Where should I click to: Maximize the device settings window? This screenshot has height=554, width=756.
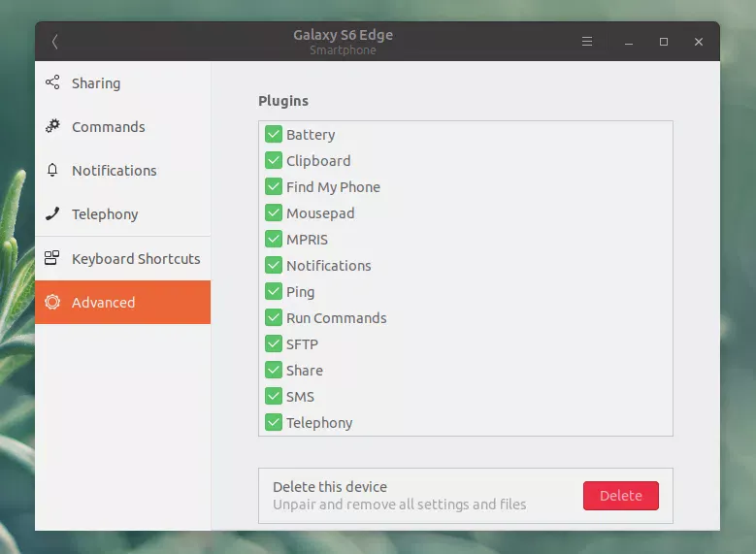(664, 42)
